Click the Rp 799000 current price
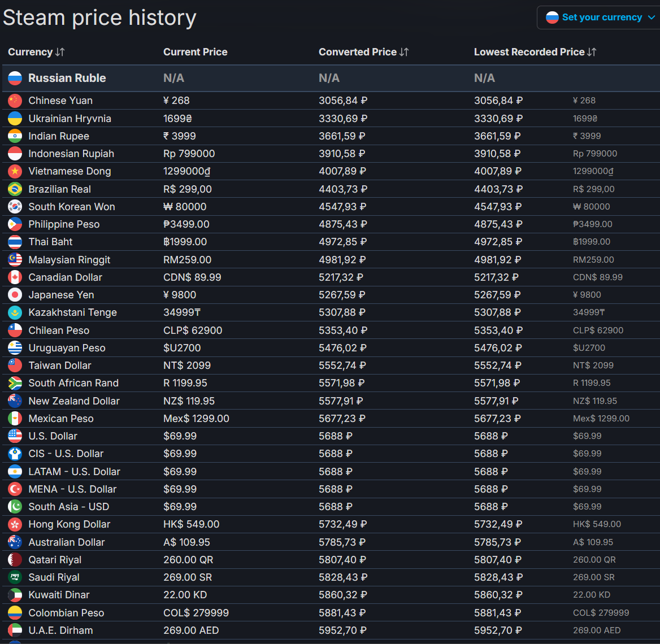Screen dimensions: 660x644 [x=189, y=154]
